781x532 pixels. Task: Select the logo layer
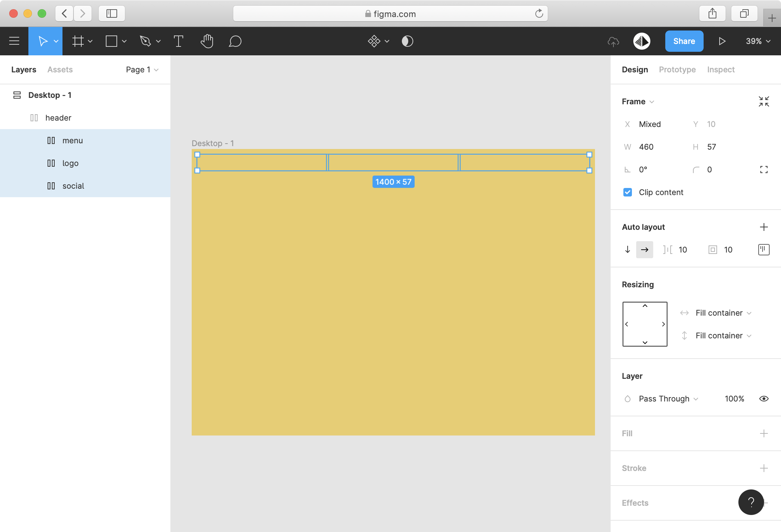[x=85, y=163]
